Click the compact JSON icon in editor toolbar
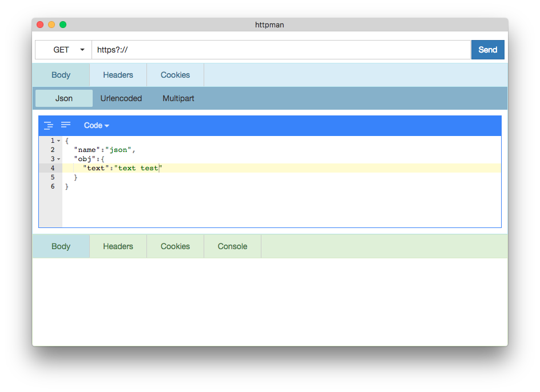 pos(66,125)
